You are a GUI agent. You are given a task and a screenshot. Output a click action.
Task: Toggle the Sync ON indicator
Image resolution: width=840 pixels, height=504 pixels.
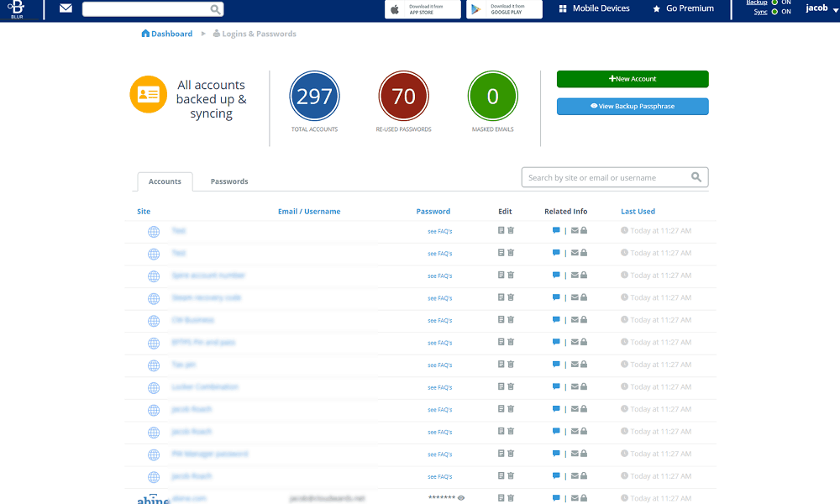[774, 12]
